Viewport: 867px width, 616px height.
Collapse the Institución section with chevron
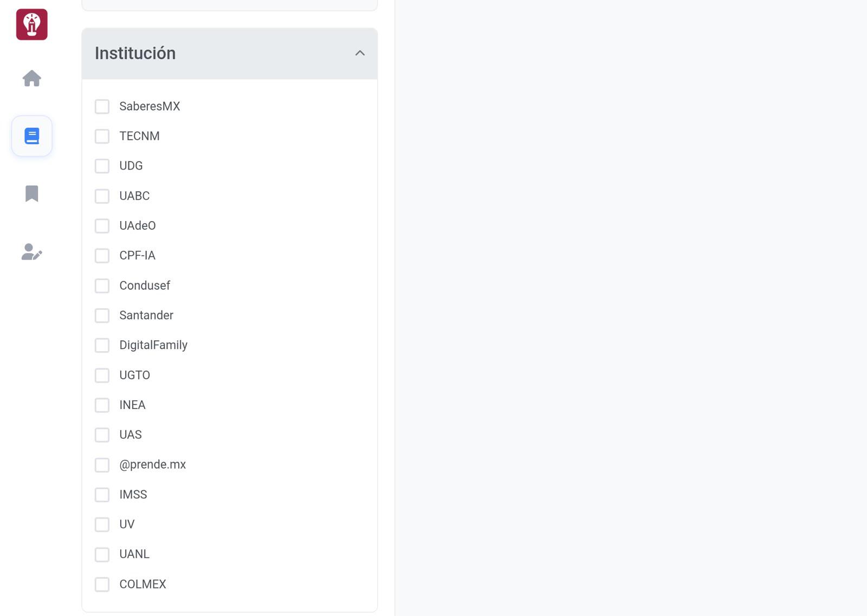pyautogui.click(x=360, y=53)
